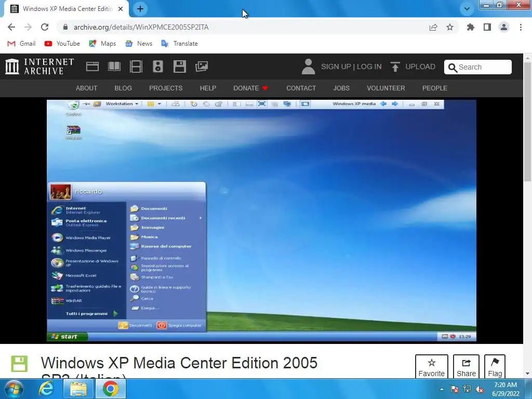Open the Windows Start orb
The height and width of the screenshot is (399, 532).
(13, 389)
